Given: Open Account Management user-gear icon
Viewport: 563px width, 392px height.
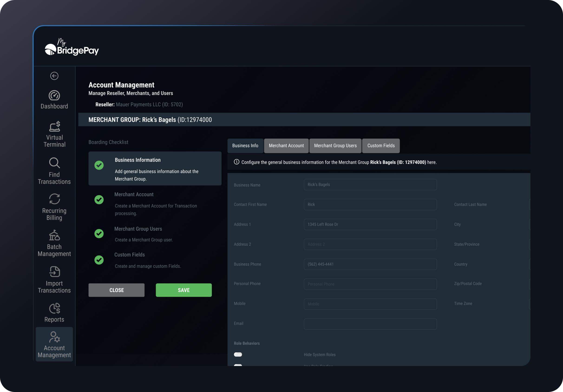Looking at the screenshot, I should (x=54, y=337).
